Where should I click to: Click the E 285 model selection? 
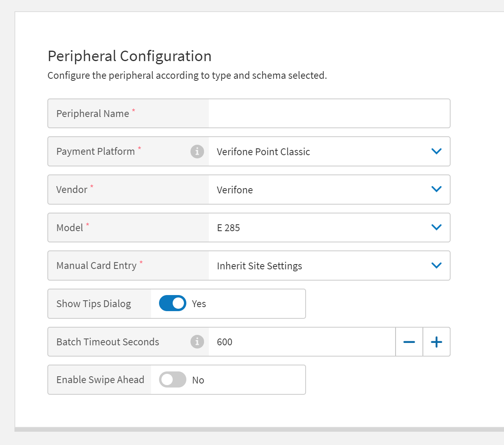(x=228, y=228)
